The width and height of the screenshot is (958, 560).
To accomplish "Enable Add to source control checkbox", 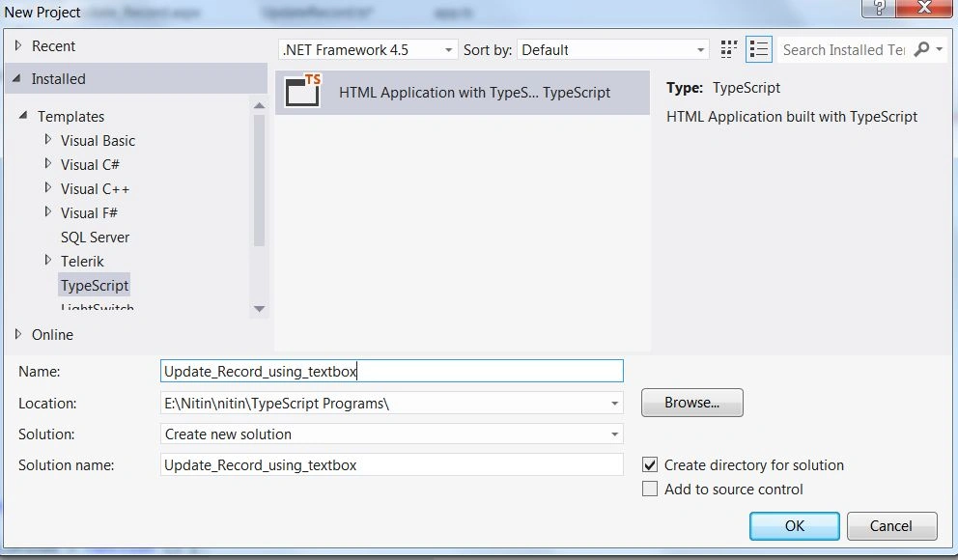I will [x=650, y=490].
